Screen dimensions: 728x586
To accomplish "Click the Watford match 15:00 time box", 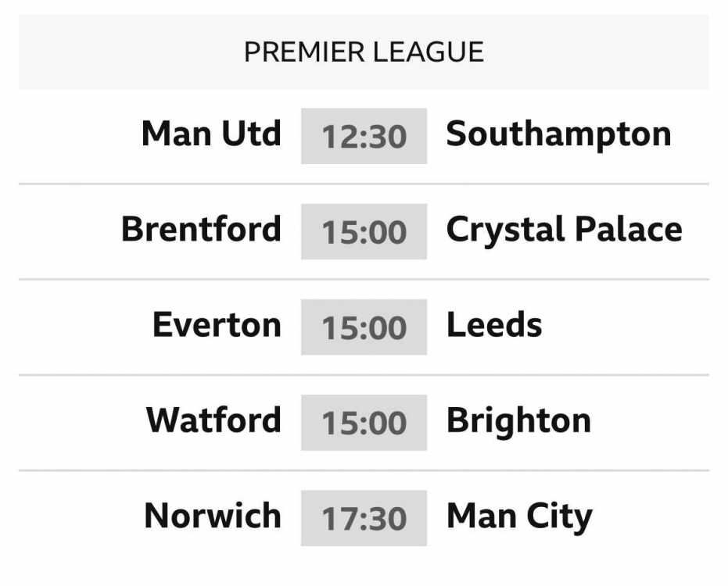I will coord(364,423).
